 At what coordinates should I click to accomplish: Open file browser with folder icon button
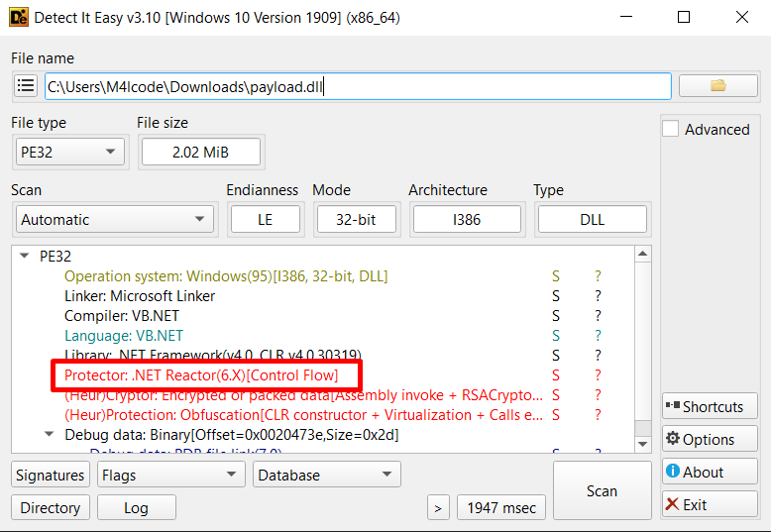[717, 86]
